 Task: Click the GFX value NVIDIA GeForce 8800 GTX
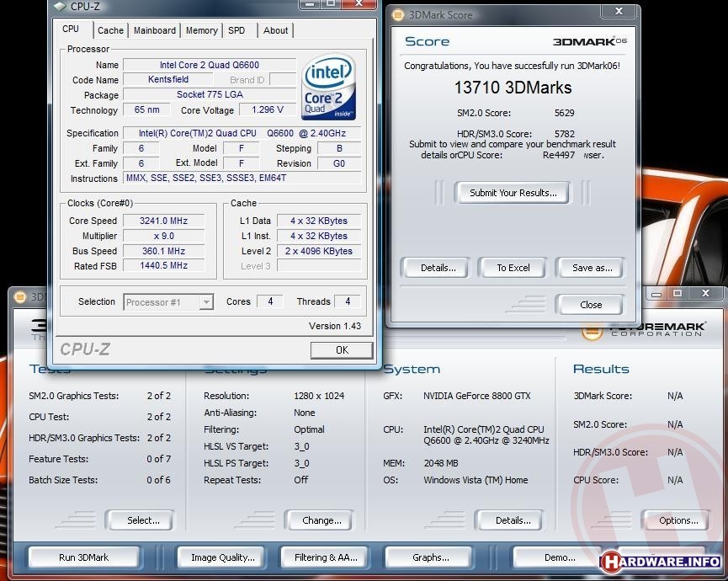477,396
